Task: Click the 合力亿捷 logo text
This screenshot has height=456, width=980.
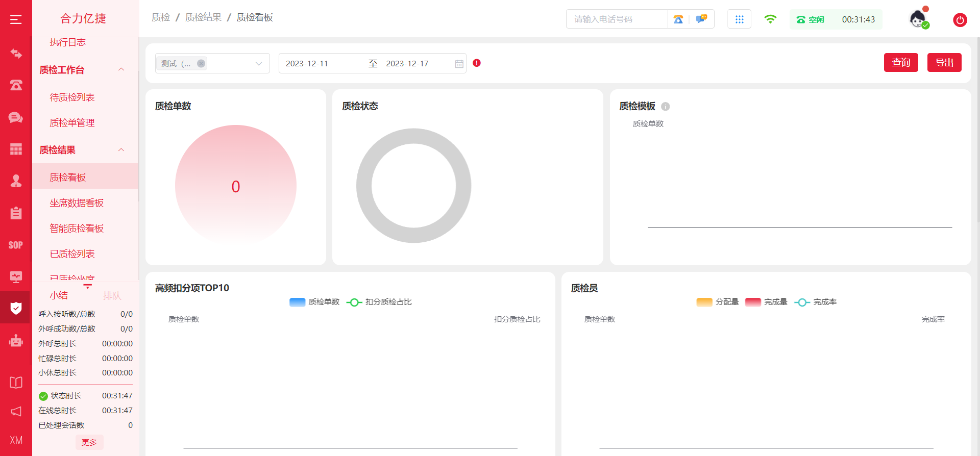Action: tap(83, 19)
